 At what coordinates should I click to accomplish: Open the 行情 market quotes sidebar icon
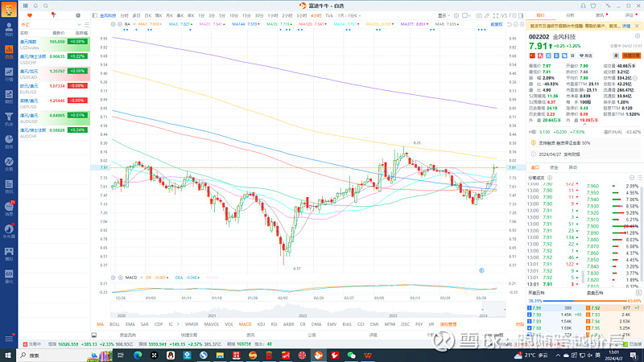(x=9, y=74)
